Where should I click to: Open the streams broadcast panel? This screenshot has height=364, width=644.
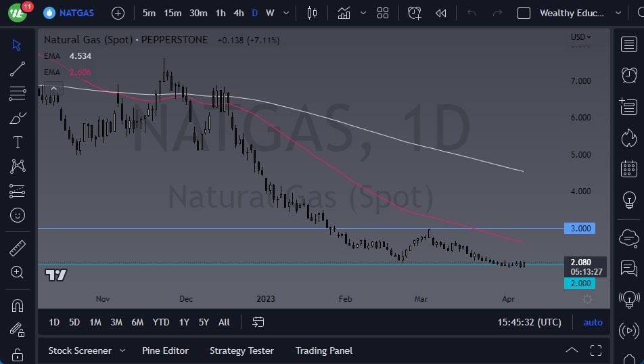pyautogui.click(x=629, y=330)
